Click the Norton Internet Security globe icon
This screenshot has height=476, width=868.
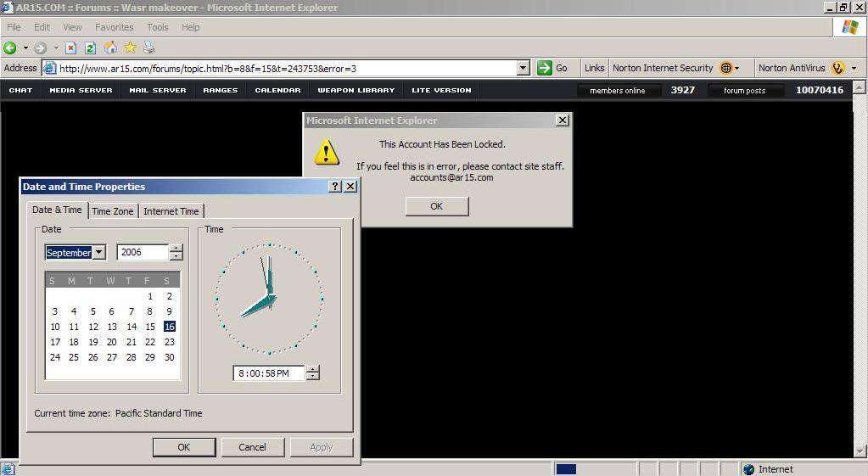[725, 68]
